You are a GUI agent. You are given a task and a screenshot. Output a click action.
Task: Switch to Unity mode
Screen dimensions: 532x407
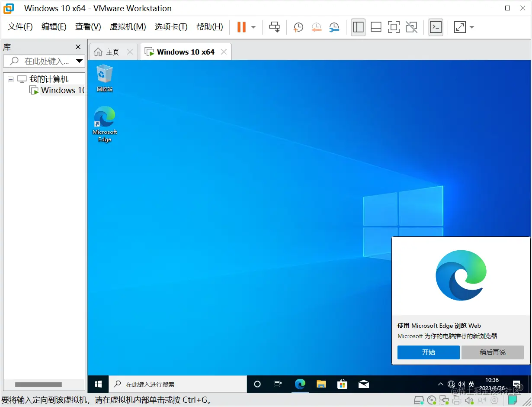(412, 27)
